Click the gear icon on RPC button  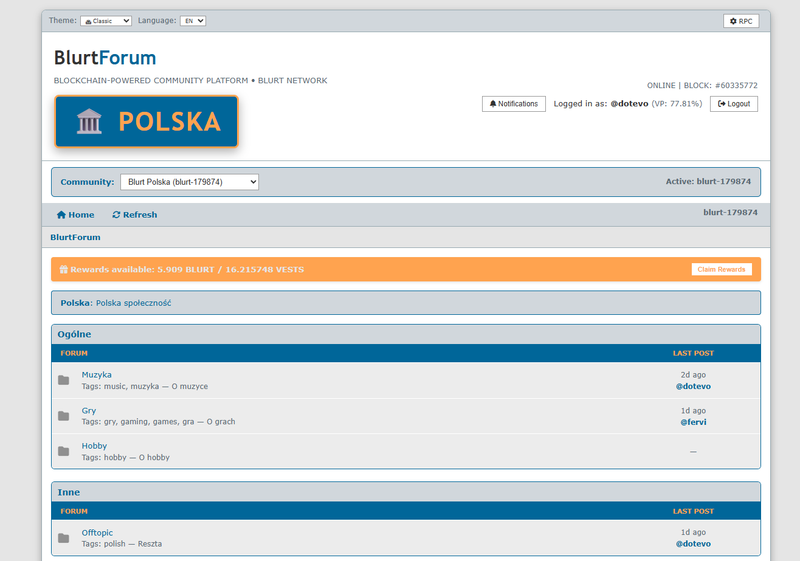coord(733,21)
